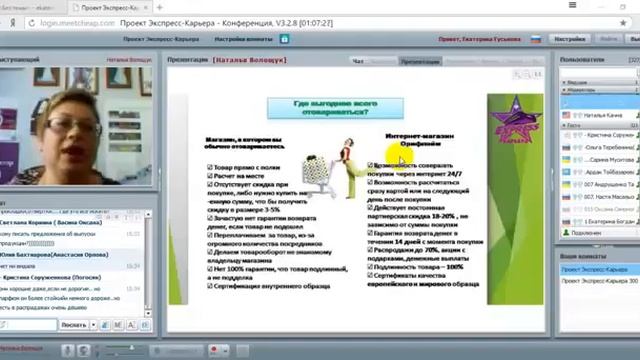Open the room Проект Экспресс-Карьера 300

599,281
